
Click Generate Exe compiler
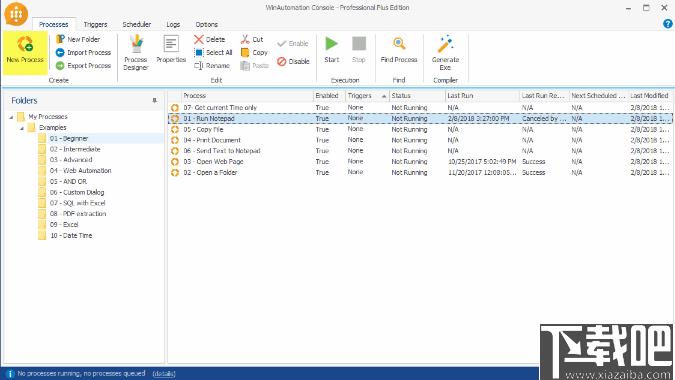pos(445,53)
